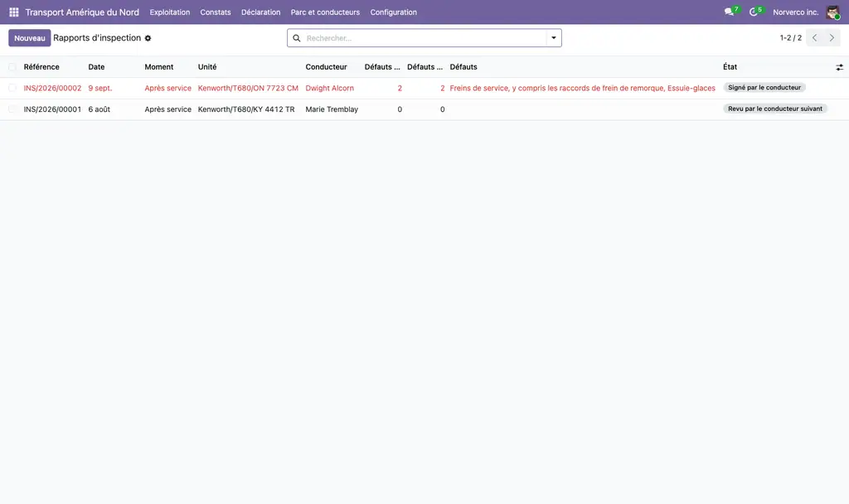Open the activities clock icon

click(753, 12)
